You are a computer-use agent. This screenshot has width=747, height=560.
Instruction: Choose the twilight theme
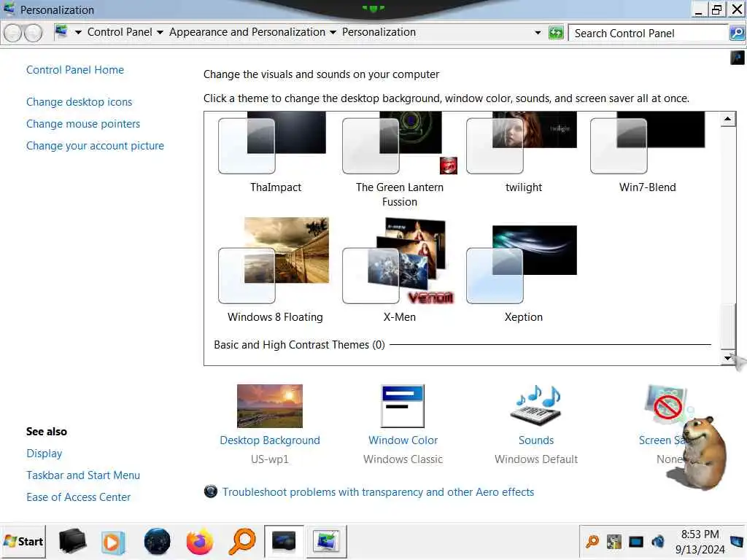(x=521, y=143)
